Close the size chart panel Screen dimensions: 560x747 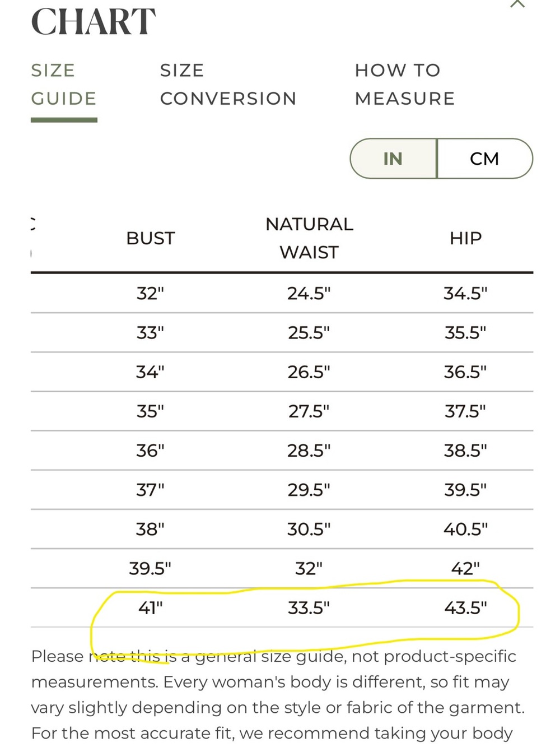tap(517, 3)
